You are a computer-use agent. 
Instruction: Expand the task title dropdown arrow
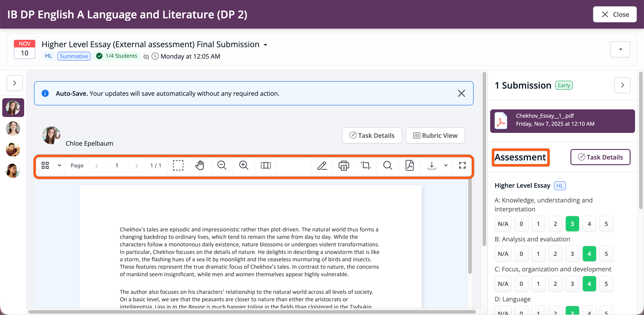click(265, 45)
